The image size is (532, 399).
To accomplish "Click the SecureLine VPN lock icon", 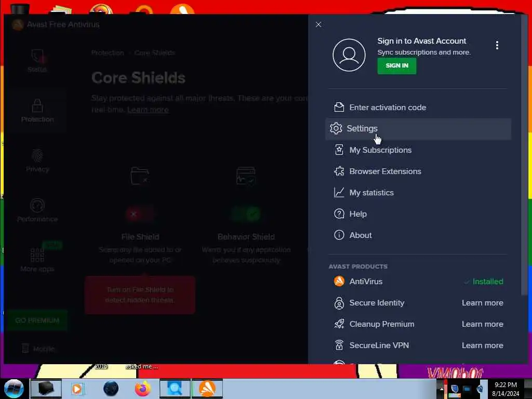I will 339,345.
